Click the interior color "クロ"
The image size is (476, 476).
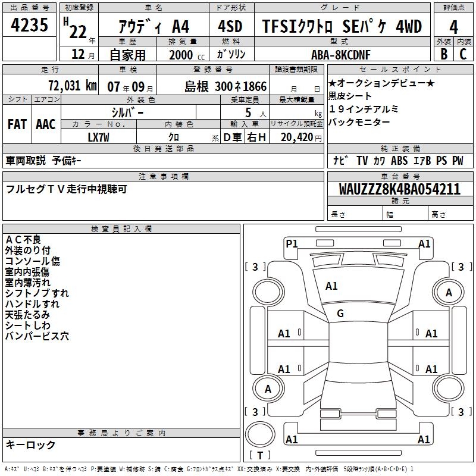point(174,137)
